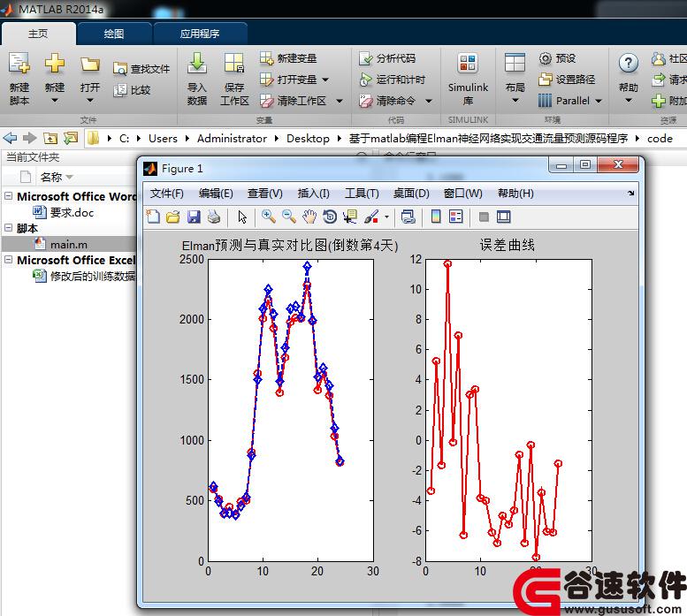Click the Forward navigation arrow

pyautogui.click(x=29, y=139)
